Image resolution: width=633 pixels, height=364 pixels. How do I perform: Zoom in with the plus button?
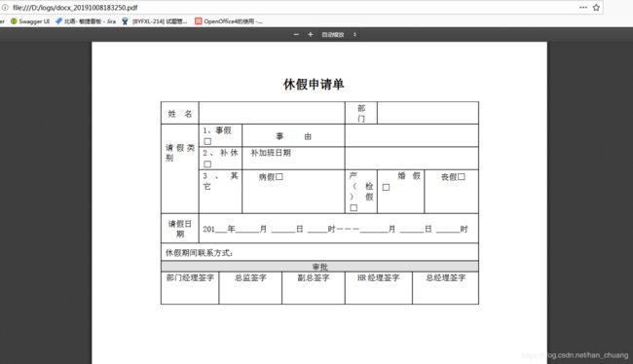point(311,35)
